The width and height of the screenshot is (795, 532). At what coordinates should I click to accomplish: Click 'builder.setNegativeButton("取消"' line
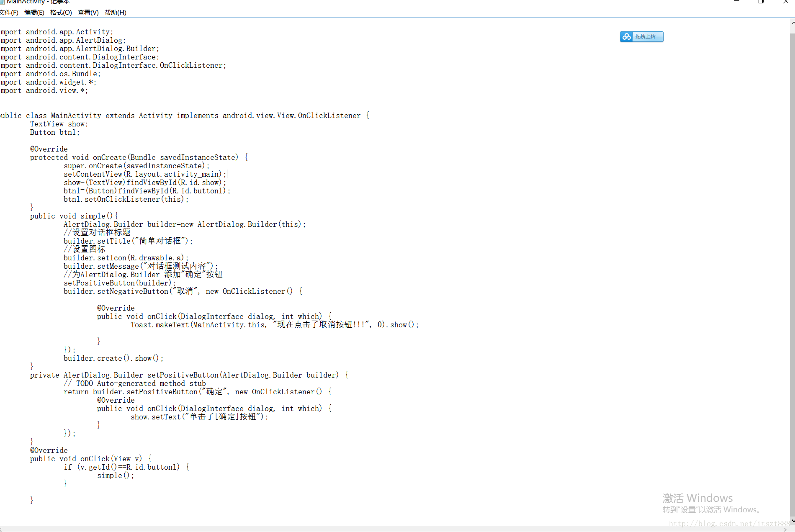(183, 291)
